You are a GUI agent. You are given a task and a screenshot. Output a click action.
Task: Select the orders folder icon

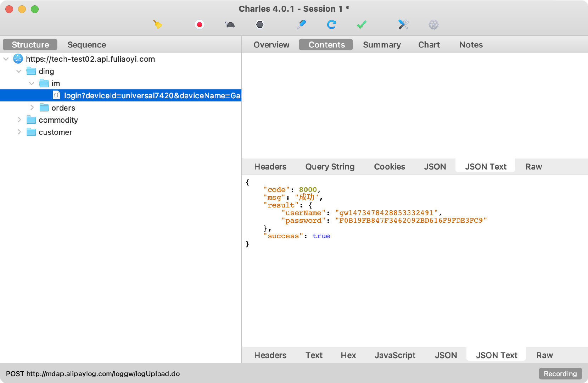coord(44,107)
